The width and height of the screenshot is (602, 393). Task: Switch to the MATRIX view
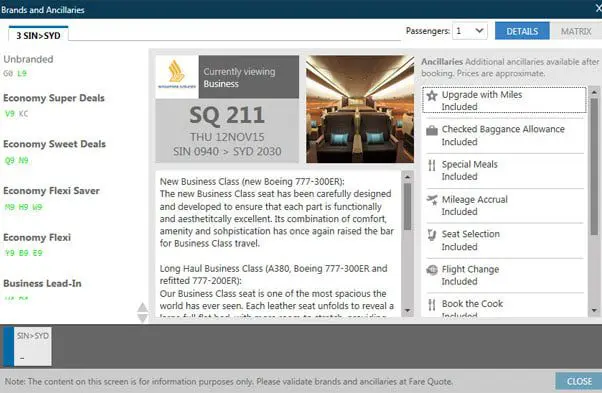point(576,31)
